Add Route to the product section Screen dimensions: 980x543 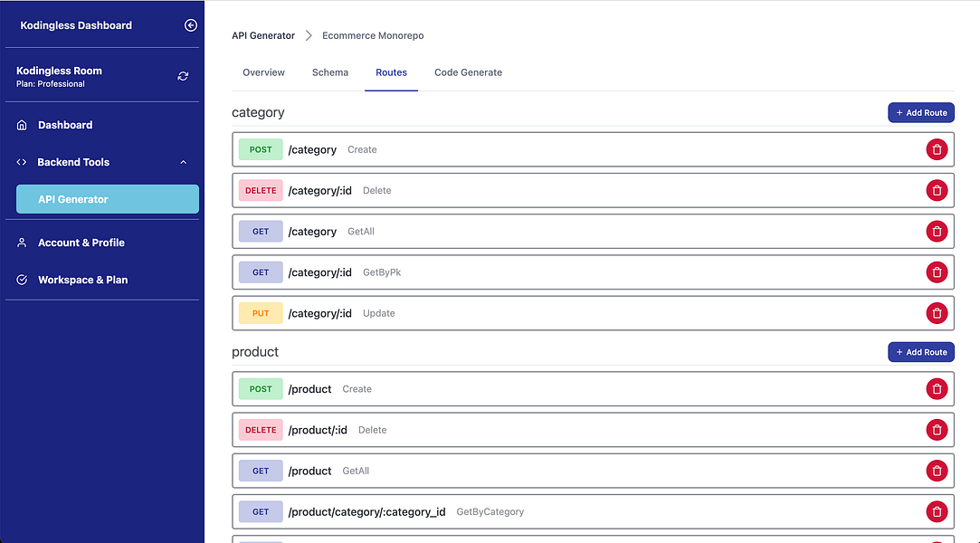[920, 352]
